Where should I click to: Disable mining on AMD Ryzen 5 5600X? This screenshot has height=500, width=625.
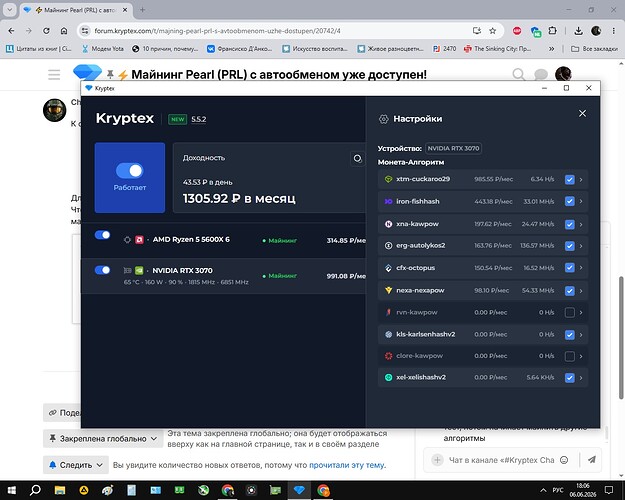click(x=102, y=235)
